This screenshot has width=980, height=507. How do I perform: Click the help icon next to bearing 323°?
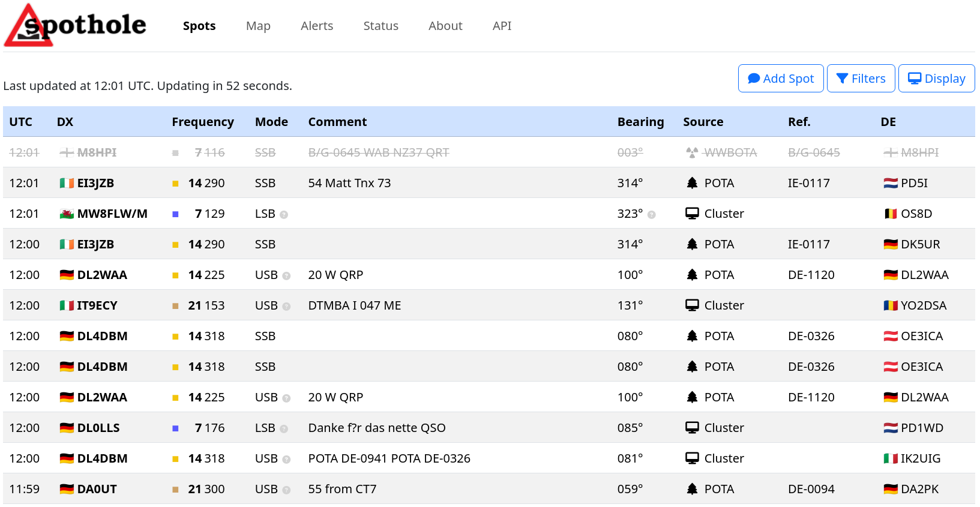pyautogui.click(x=652, y=215)
